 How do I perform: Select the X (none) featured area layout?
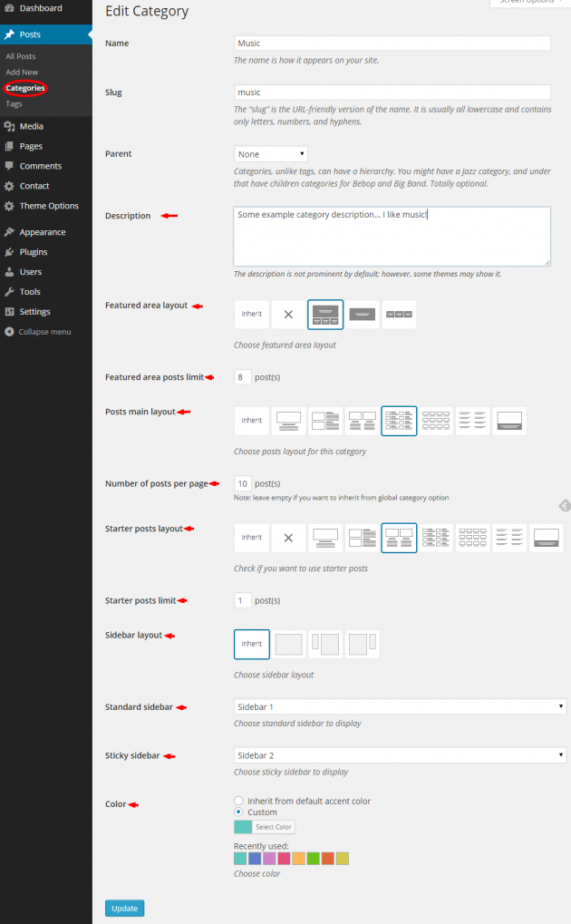point(288,314)
